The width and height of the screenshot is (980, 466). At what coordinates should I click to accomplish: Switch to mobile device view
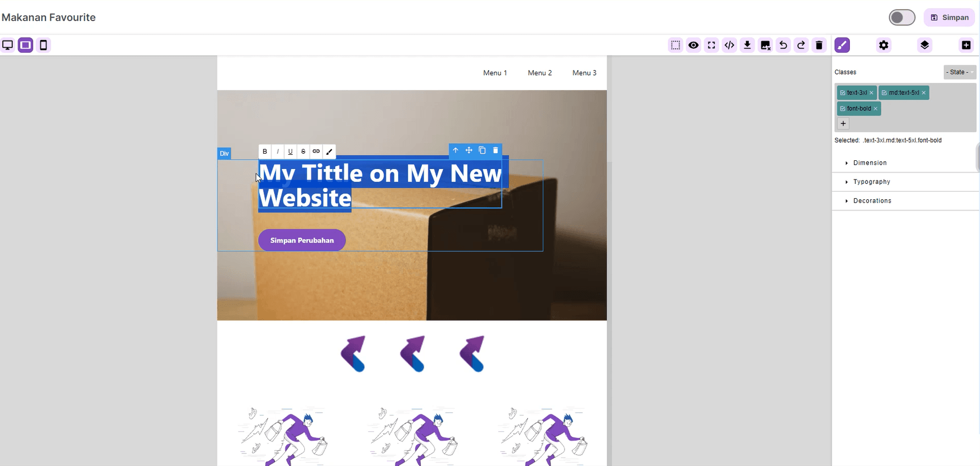(43, 45)
